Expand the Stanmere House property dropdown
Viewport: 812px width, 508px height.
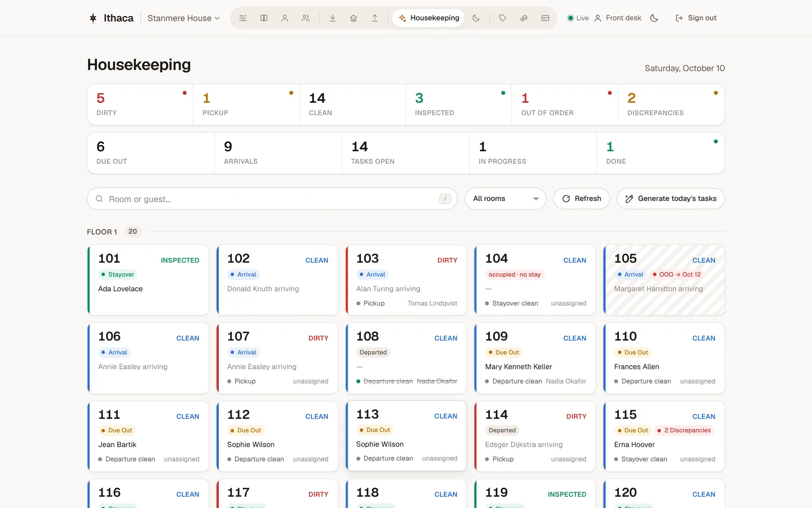point(184,18)
